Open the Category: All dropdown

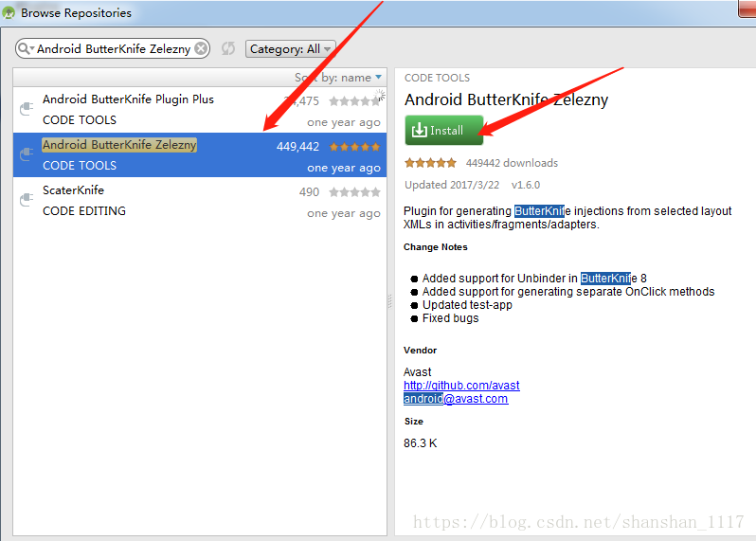(x=290, y=48)
